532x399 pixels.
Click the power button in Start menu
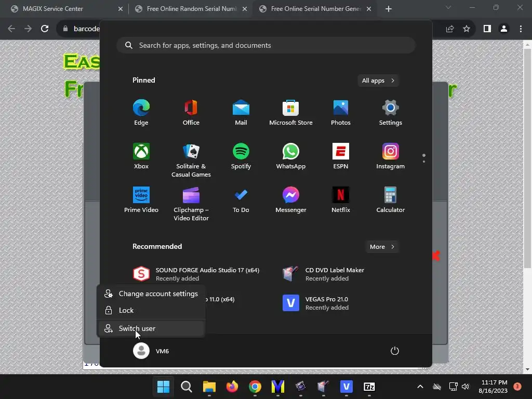coord(395,351)
